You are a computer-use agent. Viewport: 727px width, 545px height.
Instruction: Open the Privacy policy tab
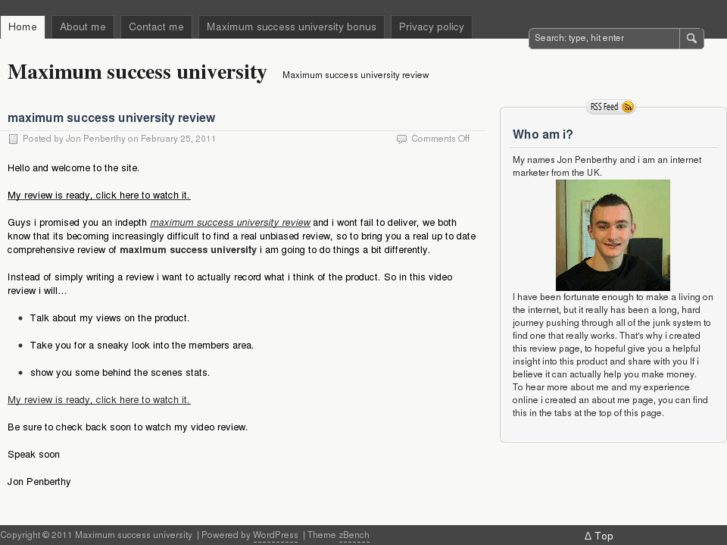pos(431,27)
